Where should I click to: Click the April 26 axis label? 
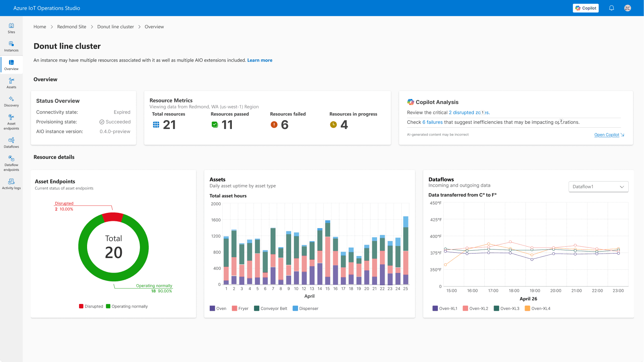528,299
